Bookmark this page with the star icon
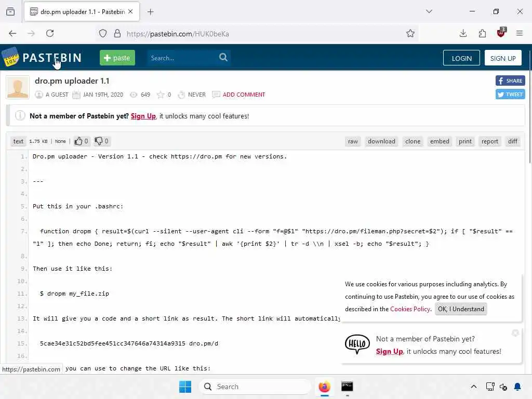Viewport: 532px width, 399px height. [x=410, y=34]
